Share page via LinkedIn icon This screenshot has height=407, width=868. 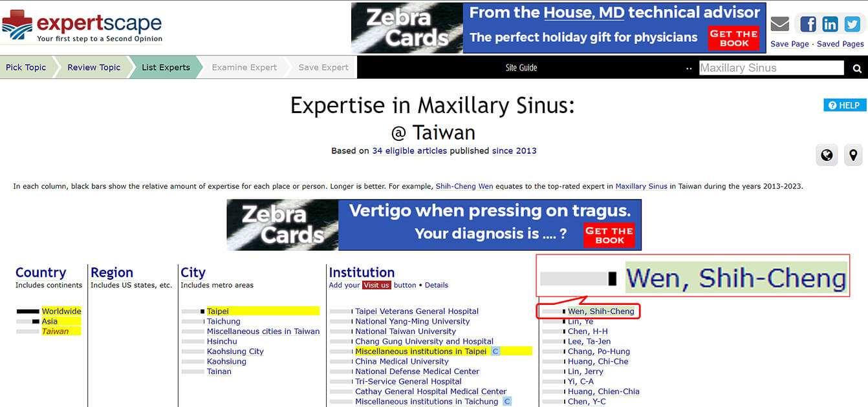pos(830,25)
